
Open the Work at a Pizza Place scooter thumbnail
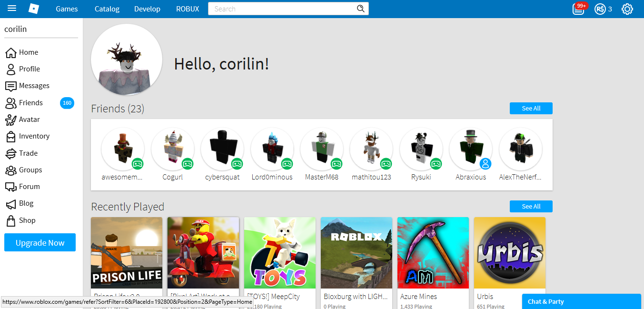pyautogui.click(x=203, y=253)
